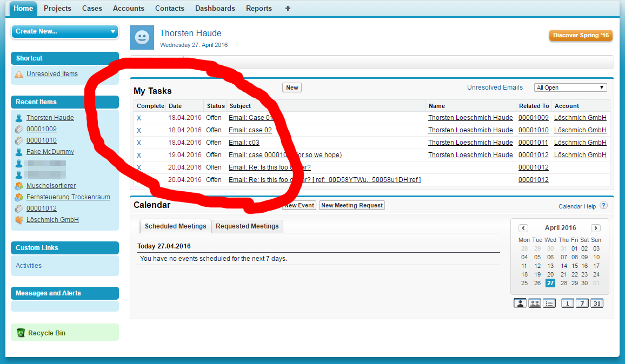Open the Recycle Bin

tap(46, 333)
